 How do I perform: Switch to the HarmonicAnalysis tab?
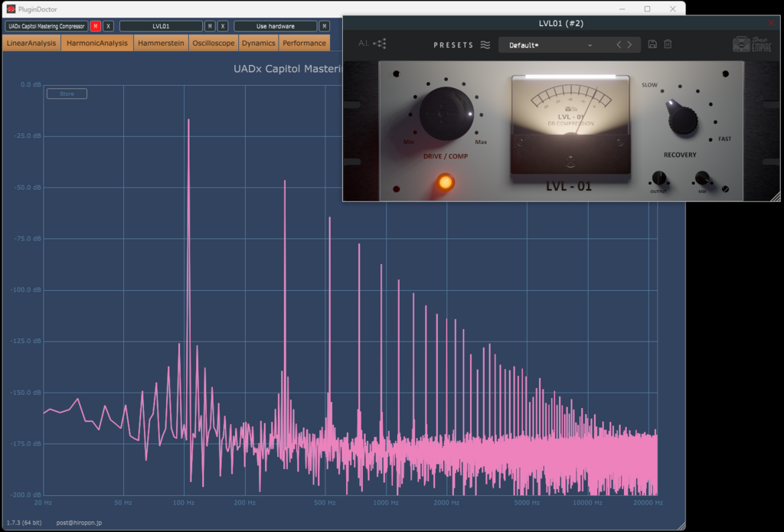97,43
